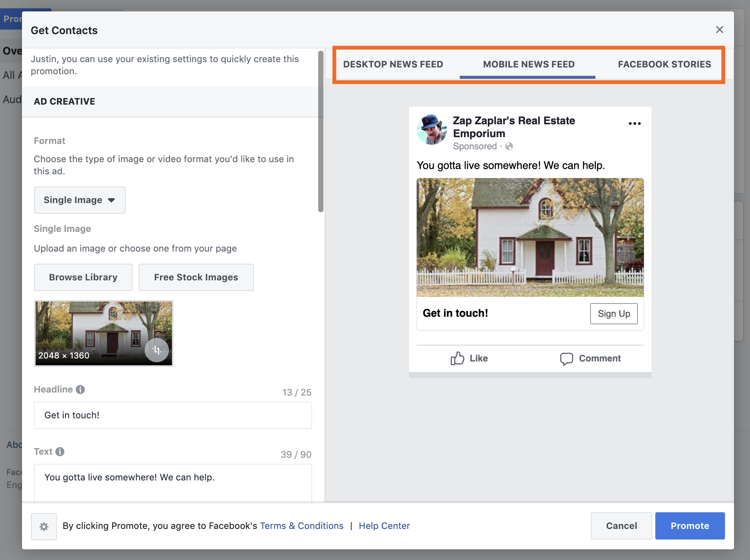Click the Headline input field
This screenshot has height=560, width=750.
pyautogui.click(x=173, y=415)
